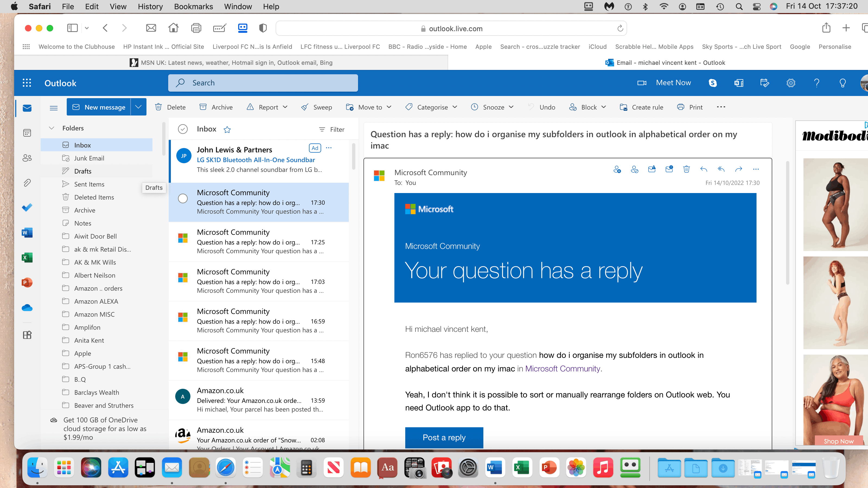The height and width of the screenshot is (488, 868).
Task: Open Safari Share button
Action: pos(826,28)
